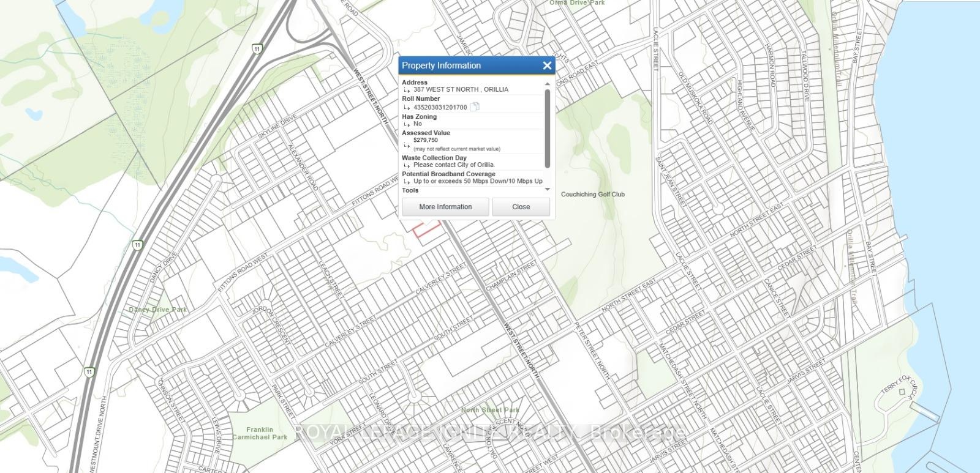Click the popup scrollbar up arrow
The height and width of the screenshot is (473, 980).
(x=548, y=84)
